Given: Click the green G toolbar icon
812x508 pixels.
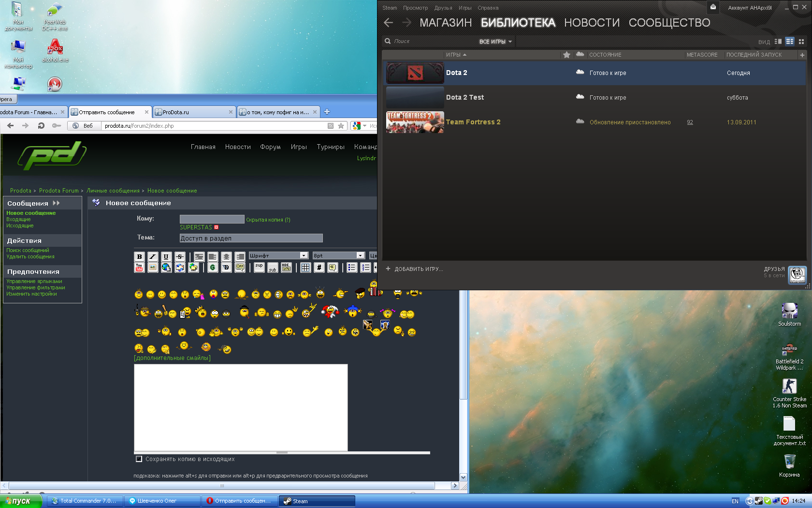Looking at the screenshot, I should coord(213,268).
